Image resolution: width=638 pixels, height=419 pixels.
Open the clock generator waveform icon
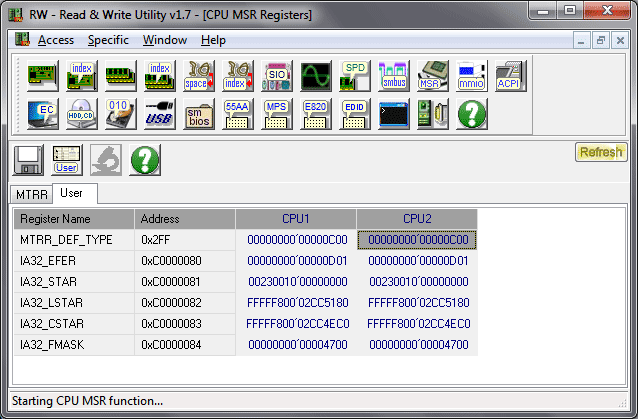click(x=316, y=76)
